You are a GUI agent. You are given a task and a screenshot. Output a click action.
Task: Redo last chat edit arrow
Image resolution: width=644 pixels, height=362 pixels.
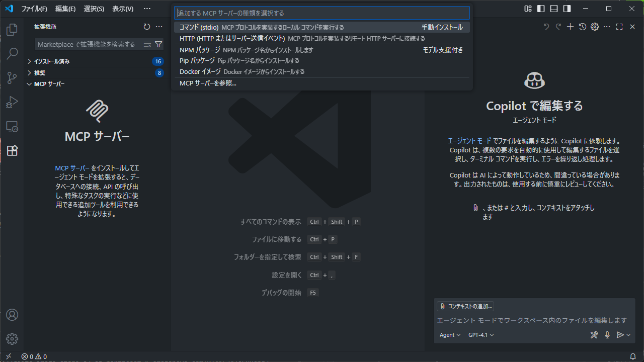tap(558, 27)
